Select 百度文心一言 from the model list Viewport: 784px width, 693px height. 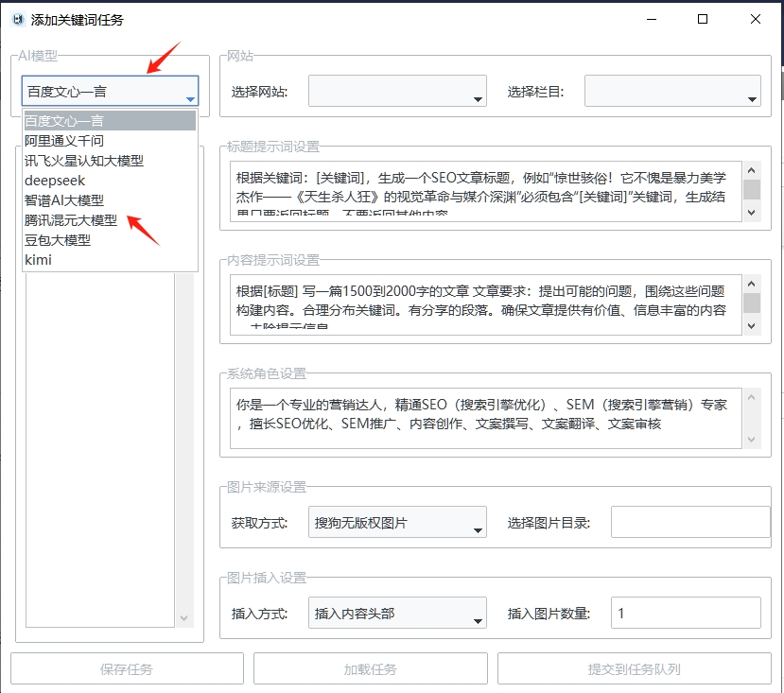point(110,120)
